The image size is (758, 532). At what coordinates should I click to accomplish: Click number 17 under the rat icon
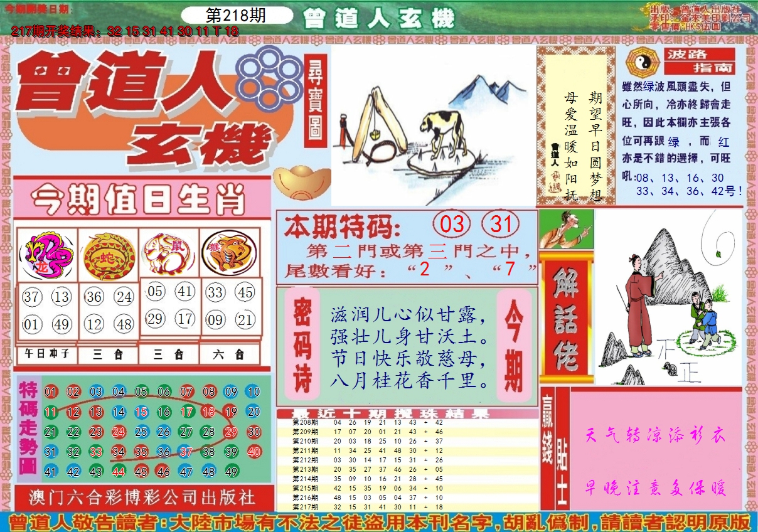click(x=184, y=318)
